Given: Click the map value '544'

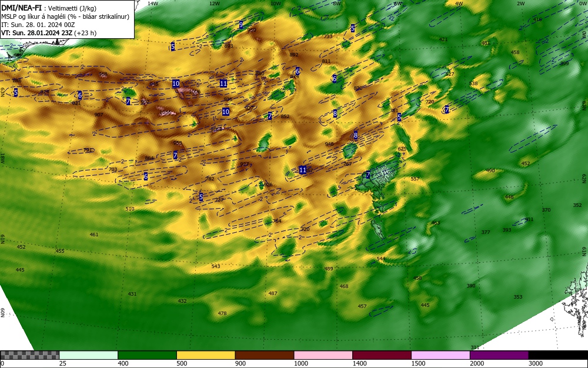Looking at the screenshot, I should click(381, 259).
